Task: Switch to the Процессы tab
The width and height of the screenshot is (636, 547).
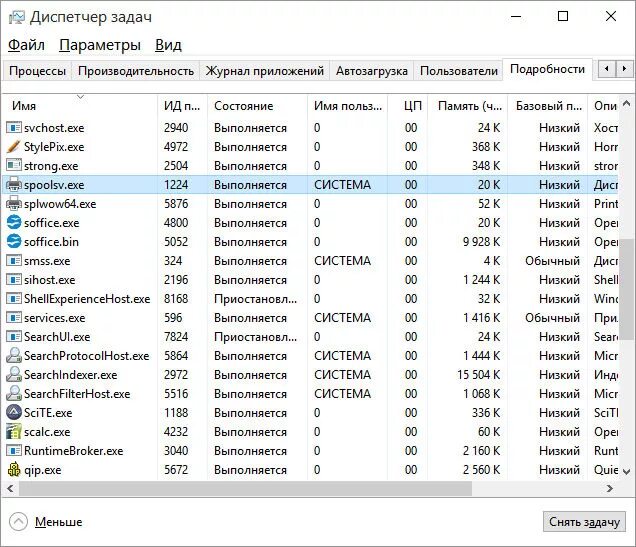Action: pyautogui.click(x=37, y=71)
